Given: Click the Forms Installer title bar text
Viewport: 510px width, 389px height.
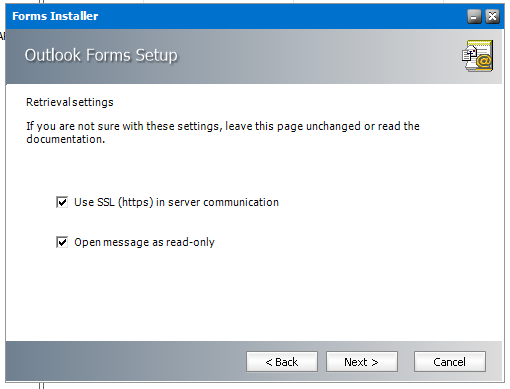Looking at the screenshot, I should (55, 16).
